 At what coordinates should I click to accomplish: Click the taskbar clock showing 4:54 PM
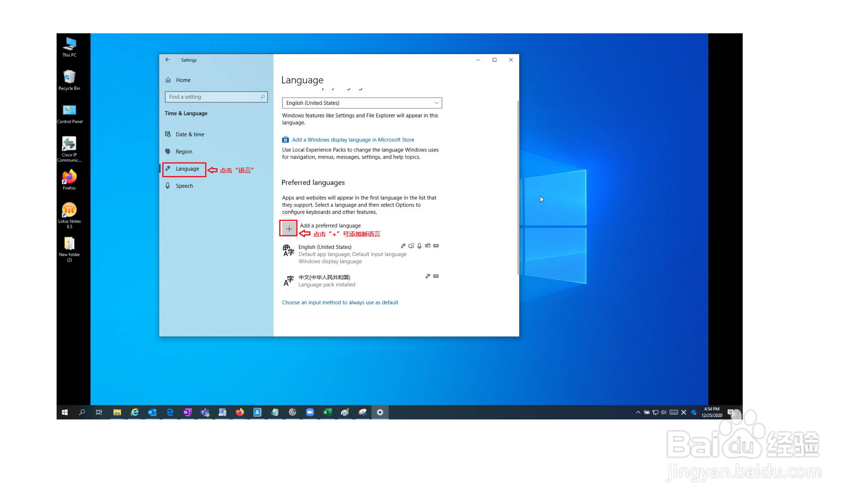(712, 412)
